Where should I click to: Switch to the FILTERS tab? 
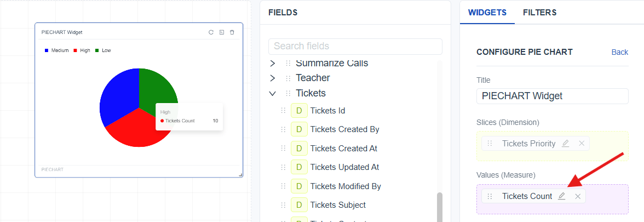[x=539, y=12]
